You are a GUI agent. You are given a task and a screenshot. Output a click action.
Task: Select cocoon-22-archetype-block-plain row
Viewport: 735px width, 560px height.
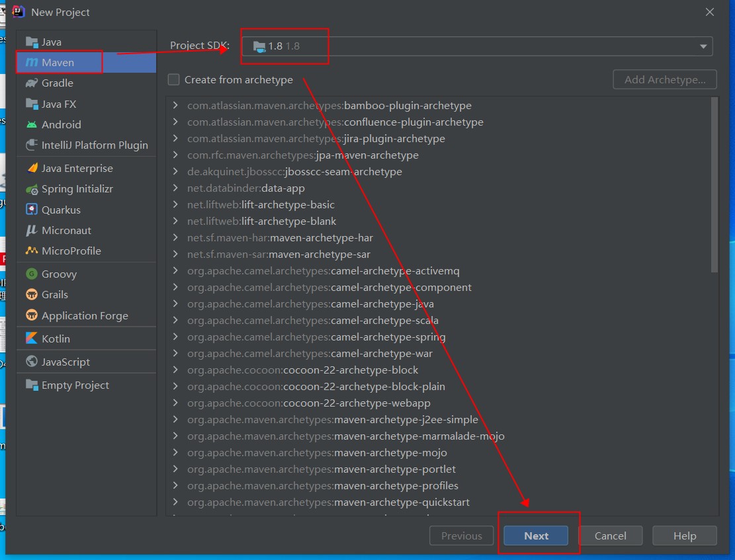point(439,386)
